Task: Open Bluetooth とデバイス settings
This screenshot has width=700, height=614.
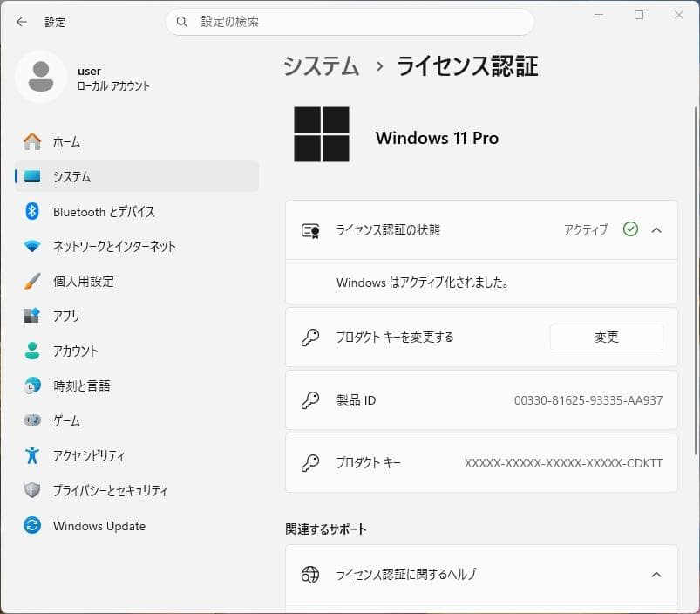Action: [137, 211]
